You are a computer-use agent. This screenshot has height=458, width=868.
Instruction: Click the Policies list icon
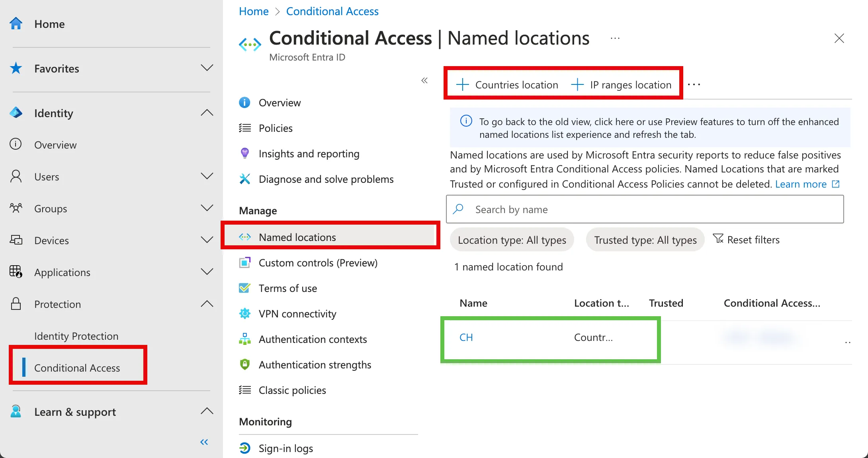coord(245,128)
